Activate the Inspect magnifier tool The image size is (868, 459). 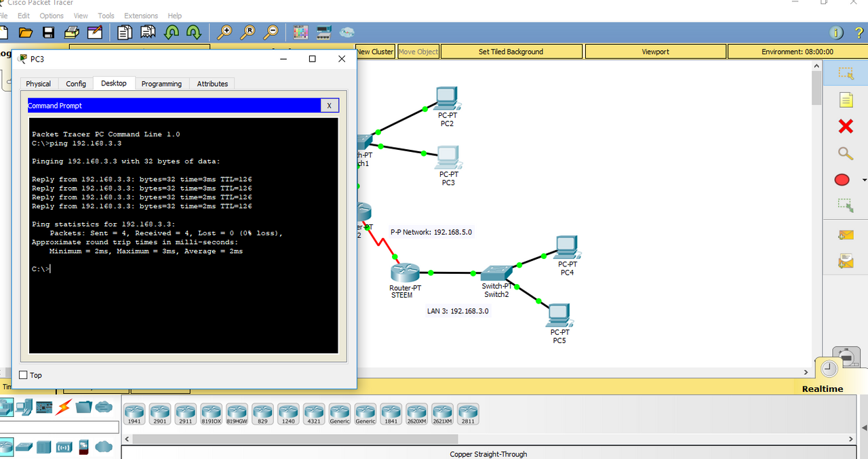click(846, 153)
